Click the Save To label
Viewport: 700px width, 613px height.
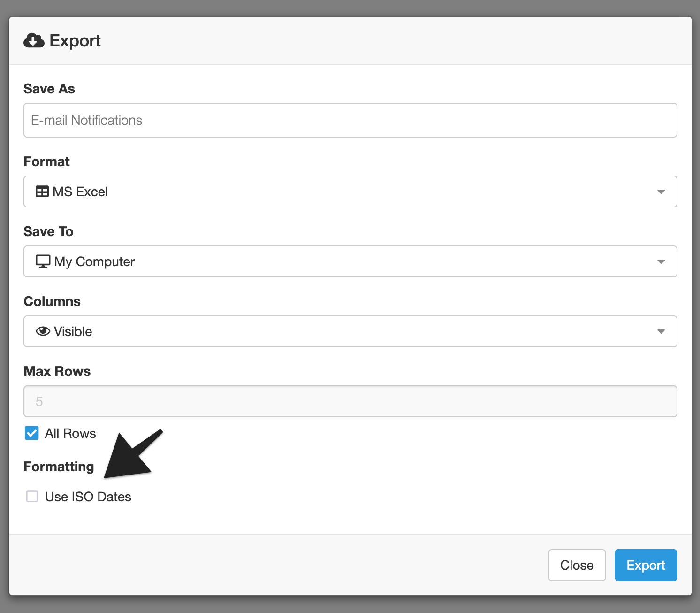point(48,231)
